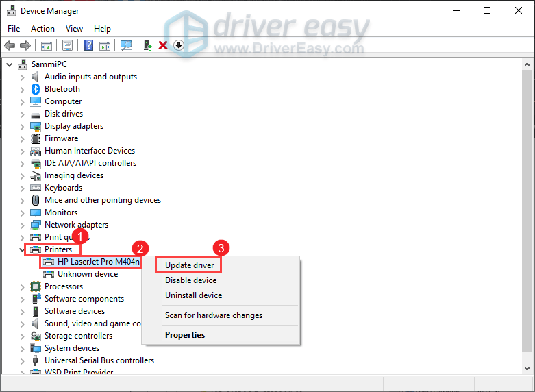Click the update driver toolbar icon
This screenshot has width=535, height=392.
[148, 45]
